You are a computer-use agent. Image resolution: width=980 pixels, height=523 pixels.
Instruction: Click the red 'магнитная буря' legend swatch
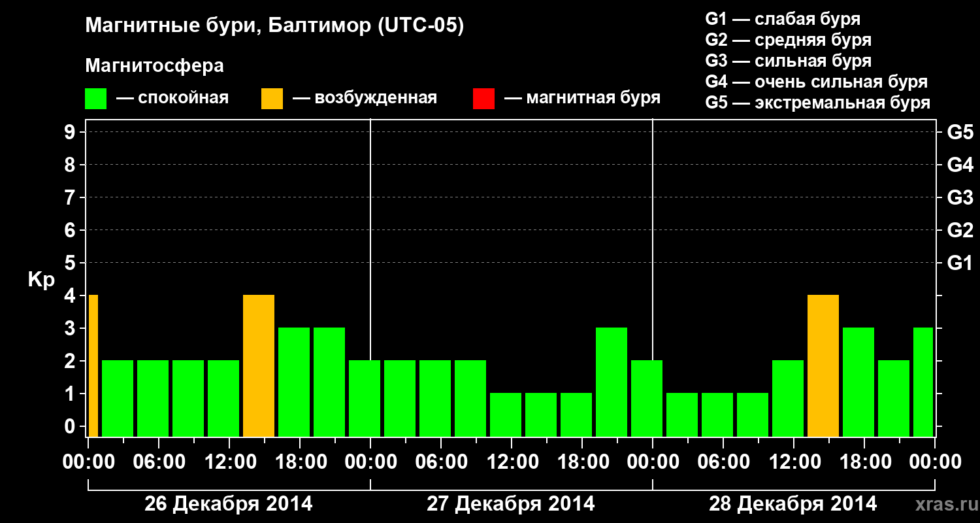[x=483, y=99]
